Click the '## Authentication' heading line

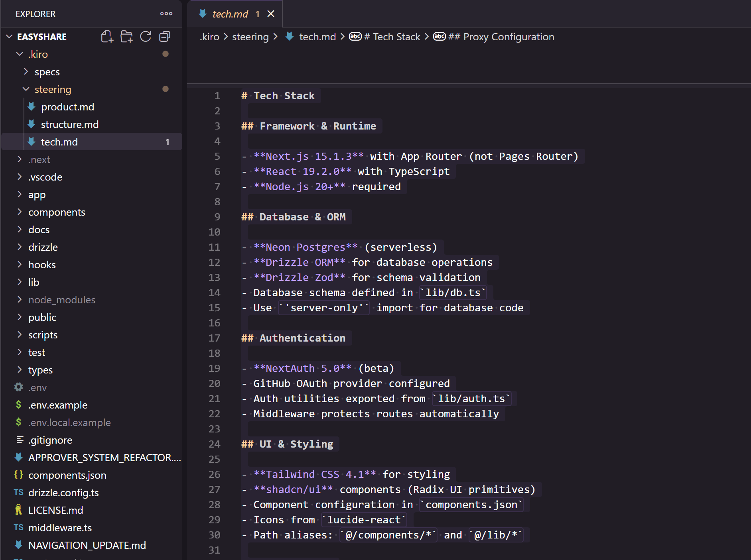(294, 338)
